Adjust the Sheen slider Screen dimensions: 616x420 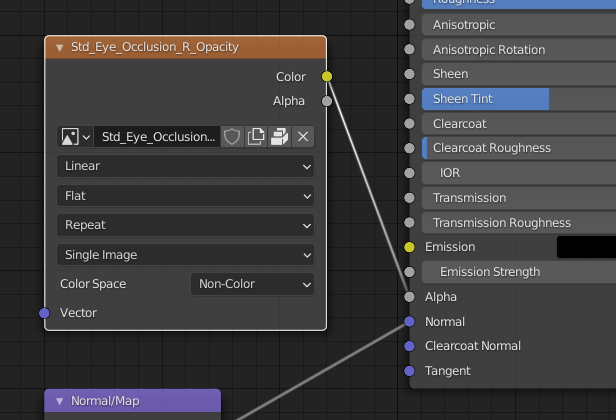(x=519, y=74)
